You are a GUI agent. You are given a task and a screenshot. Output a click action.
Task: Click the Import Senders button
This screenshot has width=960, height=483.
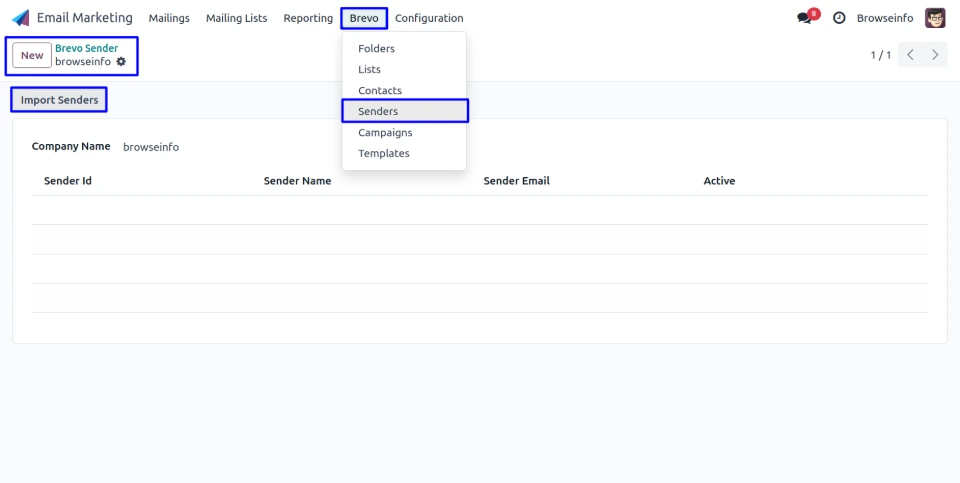[x=59, y=100]
